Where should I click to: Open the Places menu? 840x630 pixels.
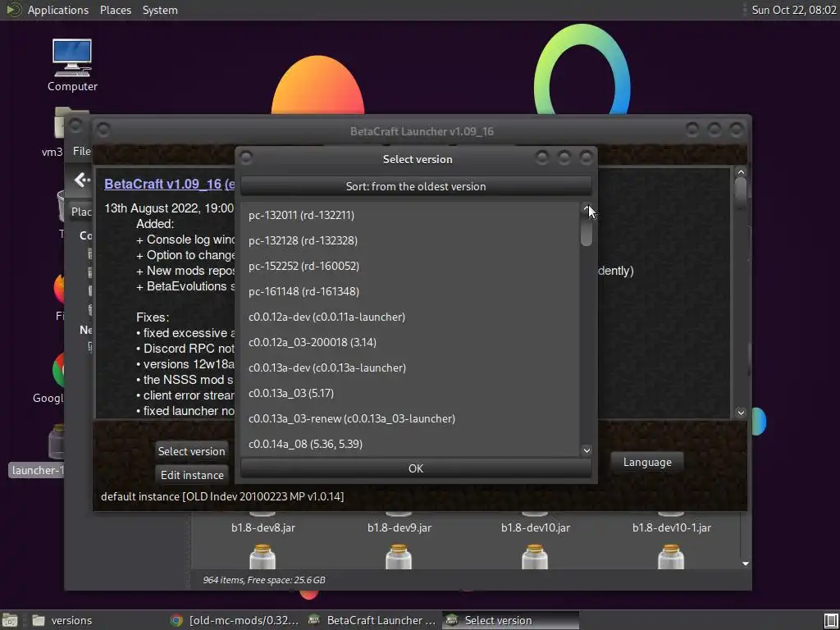pyautogui.click(x=115, y=10)
